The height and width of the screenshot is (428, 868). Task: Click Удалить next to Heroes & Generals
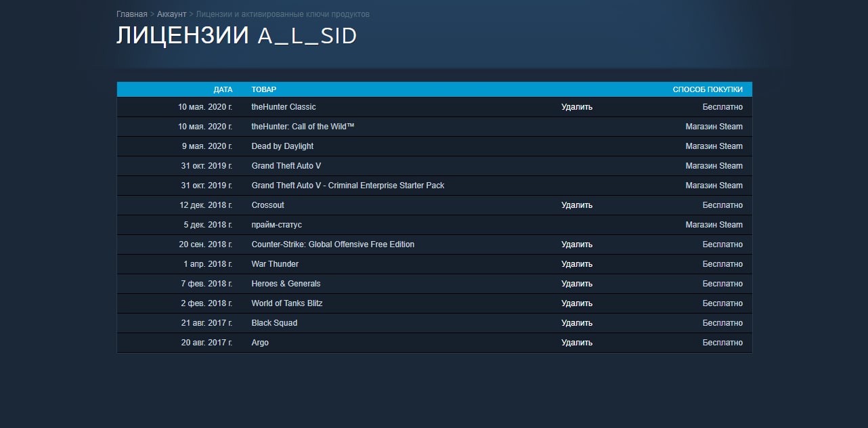pyautogui.click(x=577, y=284)
